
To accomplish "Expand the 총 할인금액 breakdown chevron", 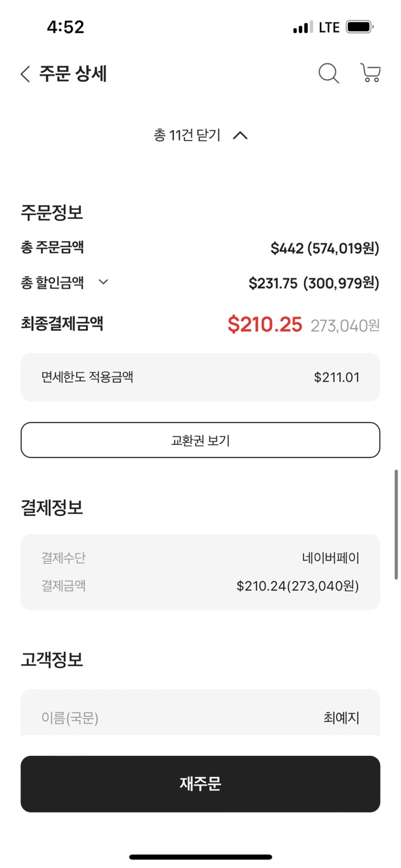I will tap(104, 281).
